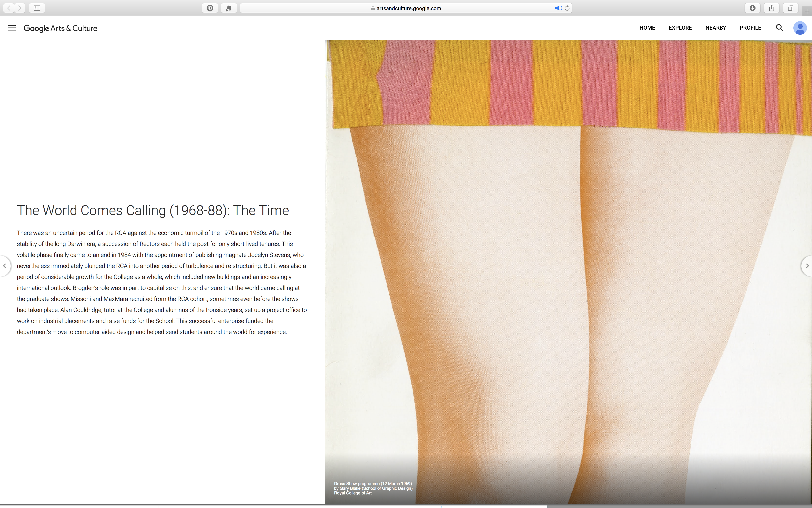Click the Google Arts & Culture logo
This screenshot has height=508, width=812.
60,28
